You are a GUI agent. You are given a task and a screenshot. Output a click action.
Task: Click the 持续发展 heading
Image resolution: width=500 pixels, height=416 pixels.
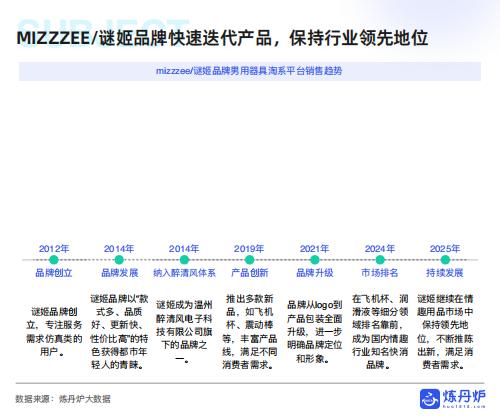pyautogui.click(x=445, y=273)
